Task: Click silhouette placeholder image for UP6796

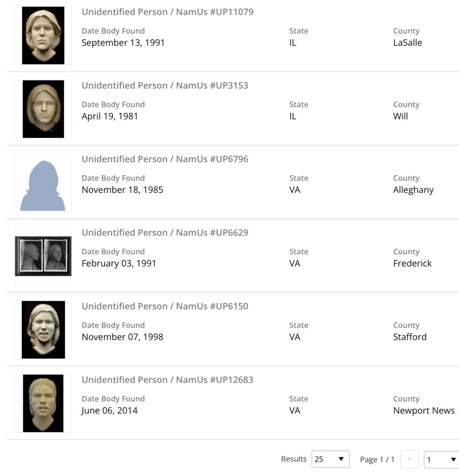Action: coord(43,183)
